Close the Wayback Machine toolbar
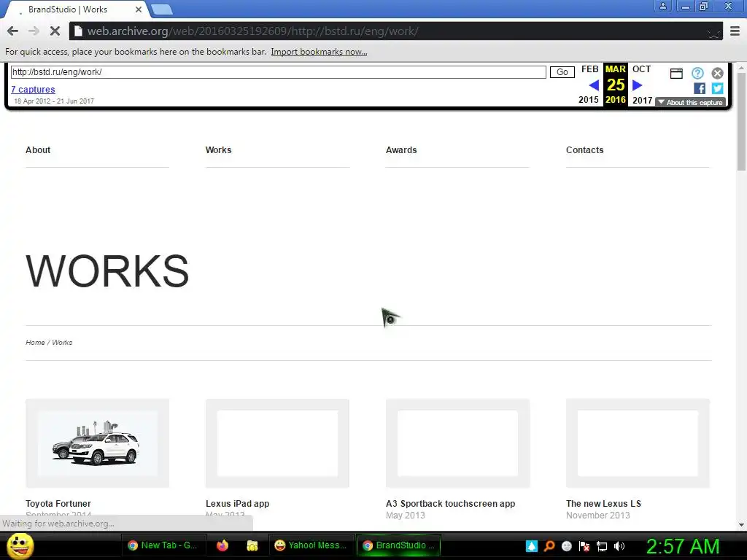 point(718,73)
